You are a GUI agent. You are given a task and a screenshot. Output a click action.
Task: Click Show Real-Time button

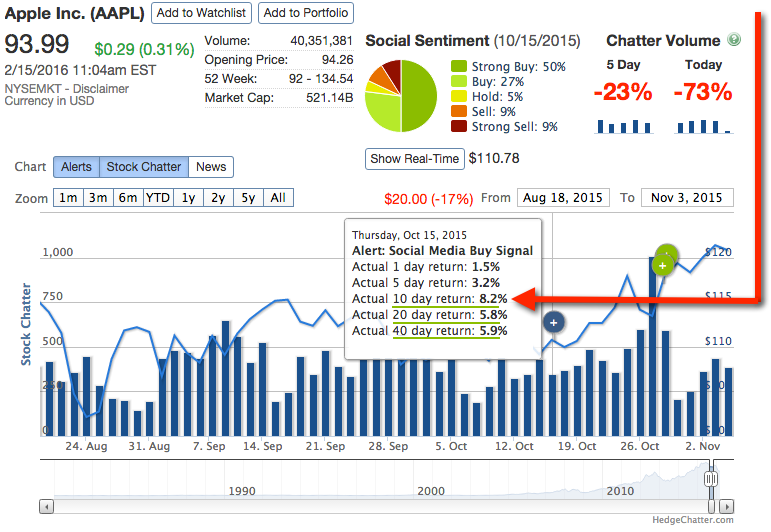tap(415, 159)
